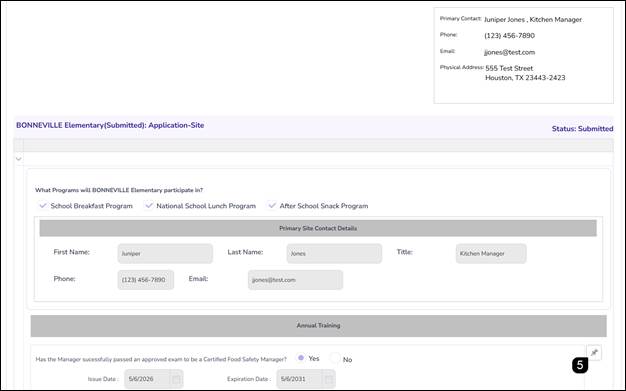626x391 pixels.
Task: Click the Expiration Date field 5/6/2031
Action: coord(306,379)
